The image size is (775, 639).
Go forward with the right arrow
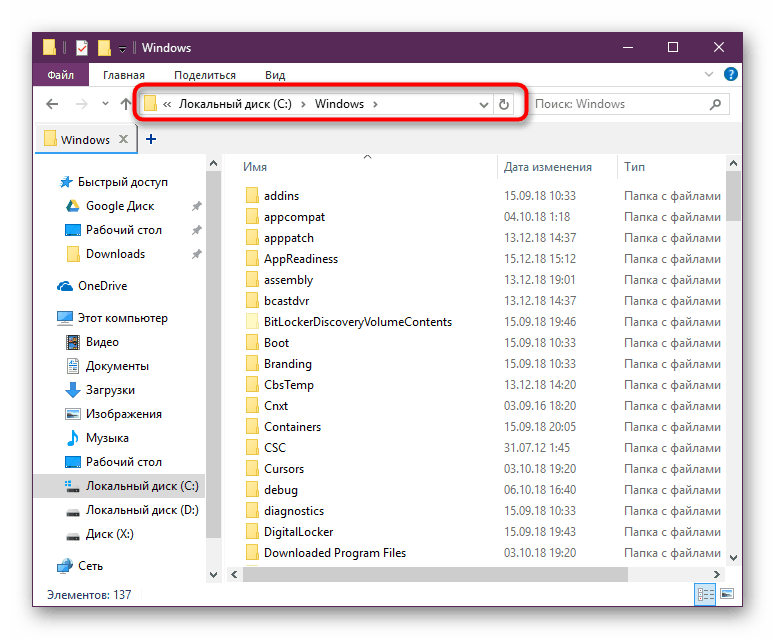pyautogui.click(x=82, y=104)
